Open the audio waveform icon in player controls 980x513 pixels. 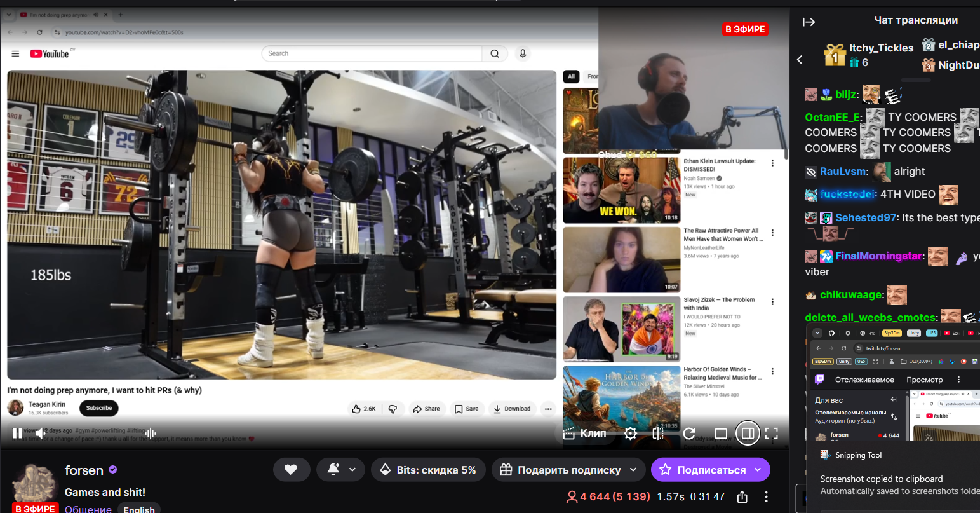coord(151,434)
